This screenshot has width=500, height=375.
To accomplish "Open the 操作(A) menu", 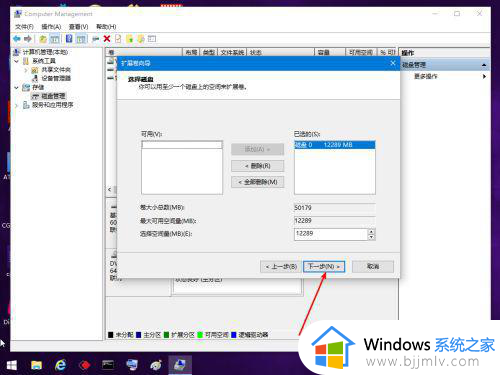I will tap(51, 27).
